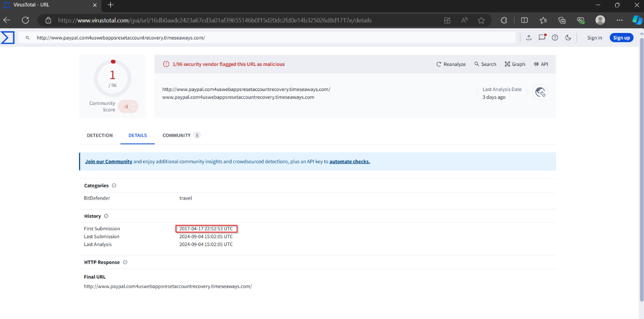Click the browser back arrow

pos(7,20)
